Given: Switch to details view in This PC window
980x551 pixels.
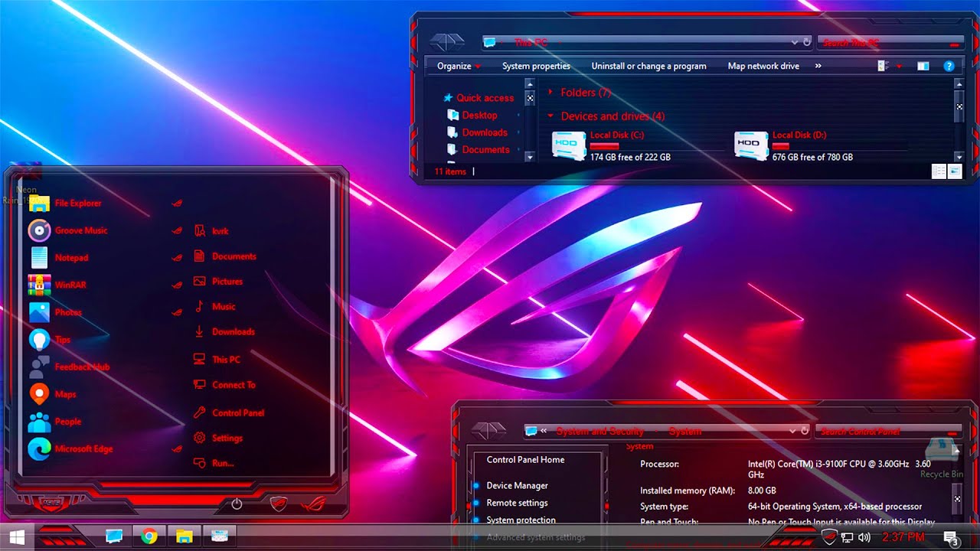Looking at the screenshot, I should [x=939, y=171].
